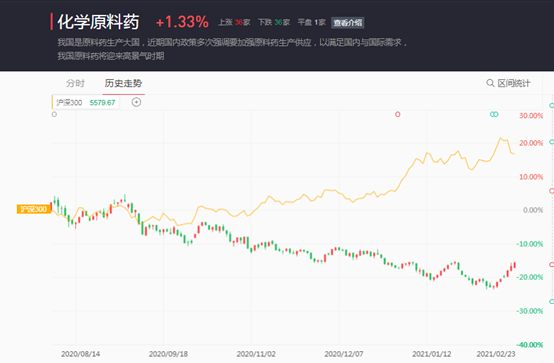
Task: Click the 2021/01/12 date label on the axis
Action: point(431,354)
